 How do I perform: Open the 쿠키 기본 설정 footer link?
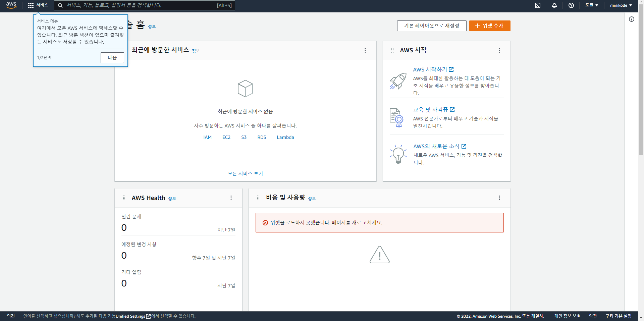point(619,316)
